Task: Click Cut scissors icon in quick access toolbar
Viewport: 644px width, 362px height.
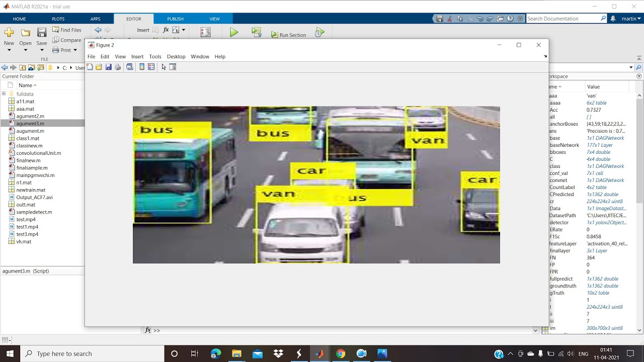Action: [x=450, y=19]
